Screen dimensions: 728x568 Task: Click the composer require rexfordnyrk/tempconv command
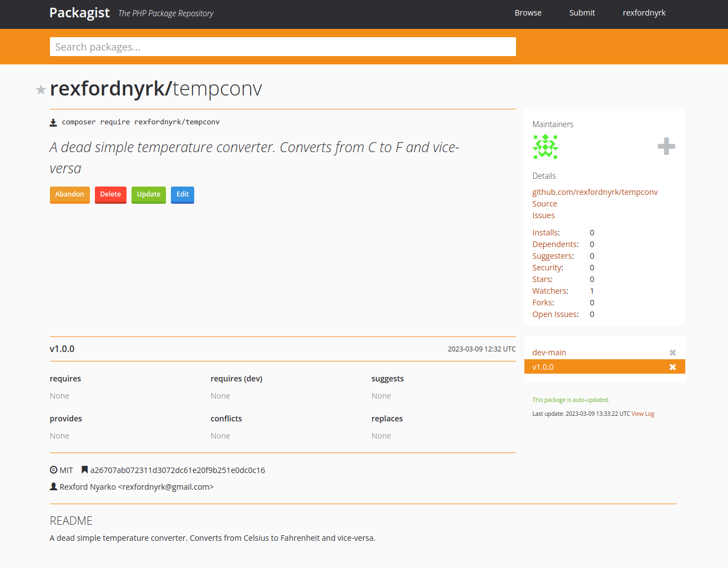(140, 122)
